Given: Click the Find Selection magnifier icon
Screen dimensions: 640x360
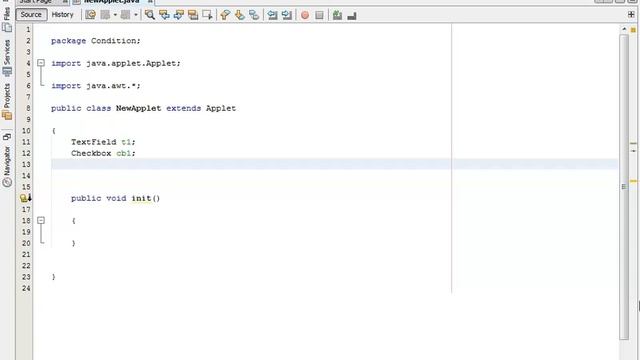Looking at the screenshot, I should pos(150,15).
